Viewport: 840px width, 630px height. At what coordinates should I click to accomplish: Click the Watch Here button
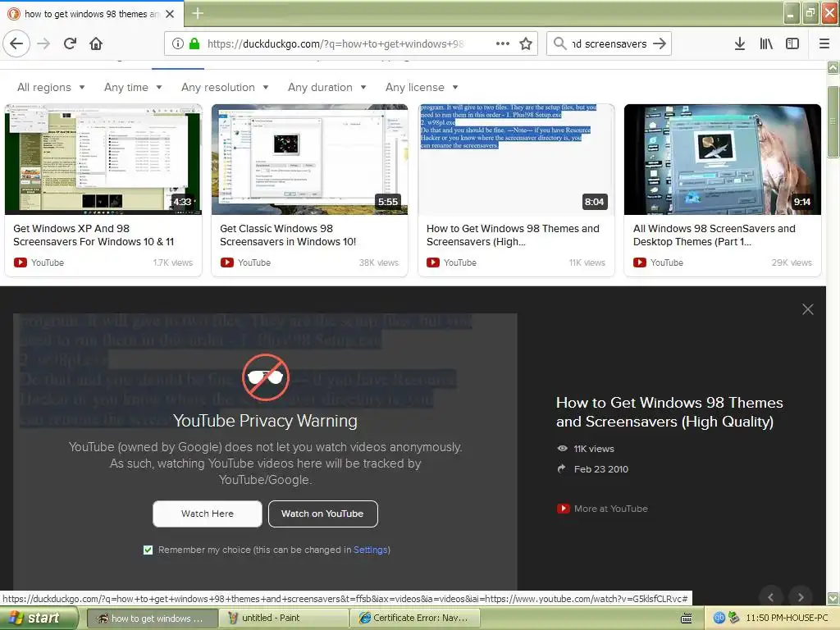point(208,514)
